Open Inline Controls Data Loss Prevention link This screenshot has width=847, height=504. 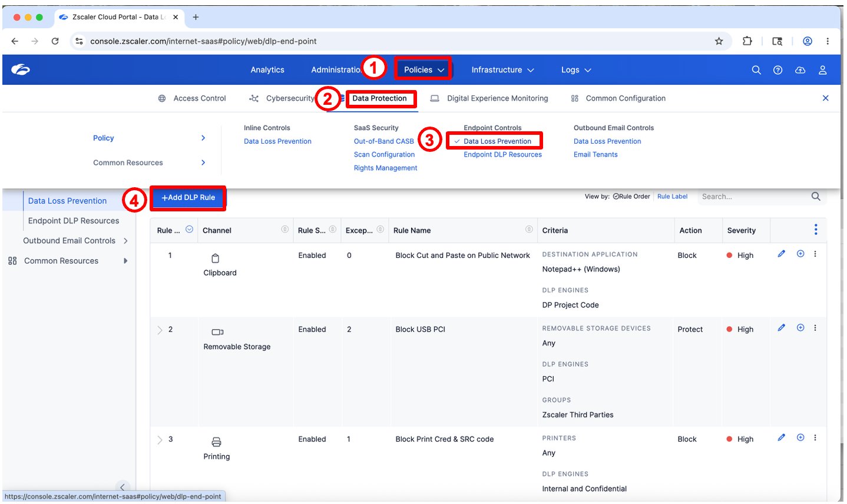click(277, 141)
